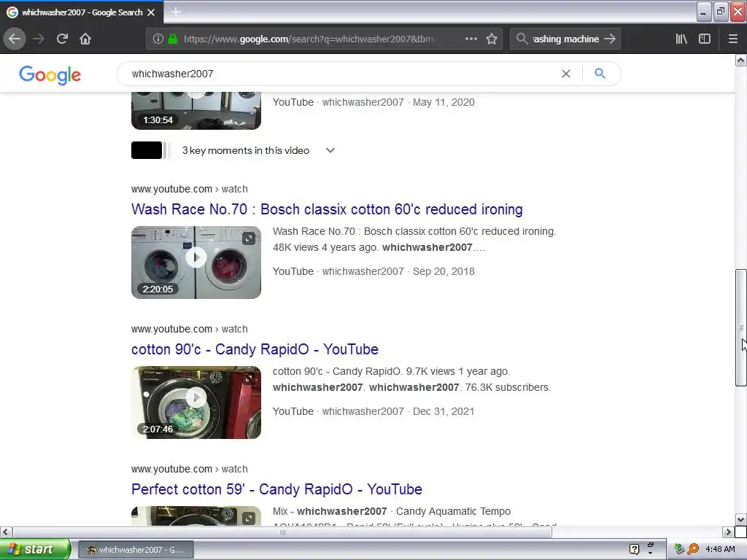Open the browser home page
The height and width of the screenshot is (560, 747).
85,39
